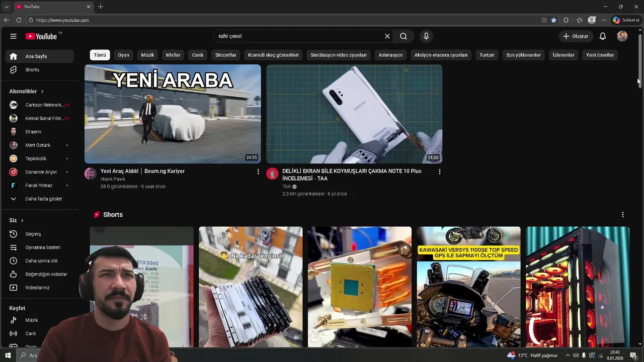Open Geçmiş history in the sidebar

40,234
